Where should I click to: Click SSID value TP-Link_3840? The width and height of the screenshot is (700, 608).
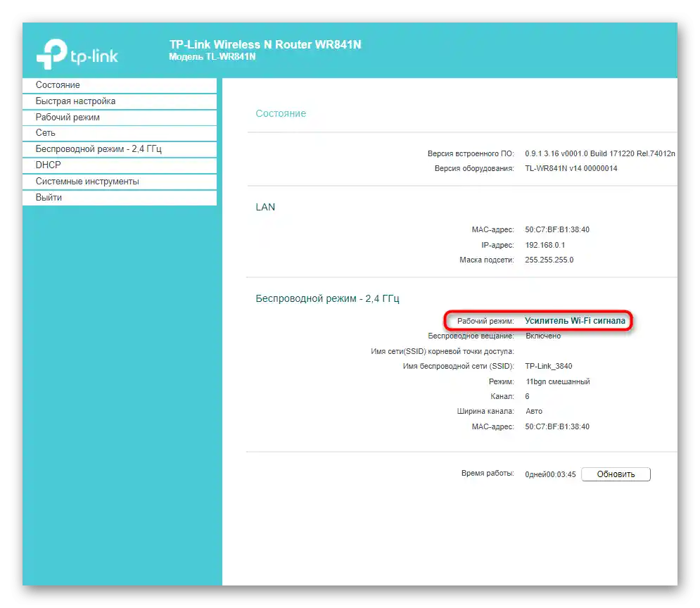549,366
